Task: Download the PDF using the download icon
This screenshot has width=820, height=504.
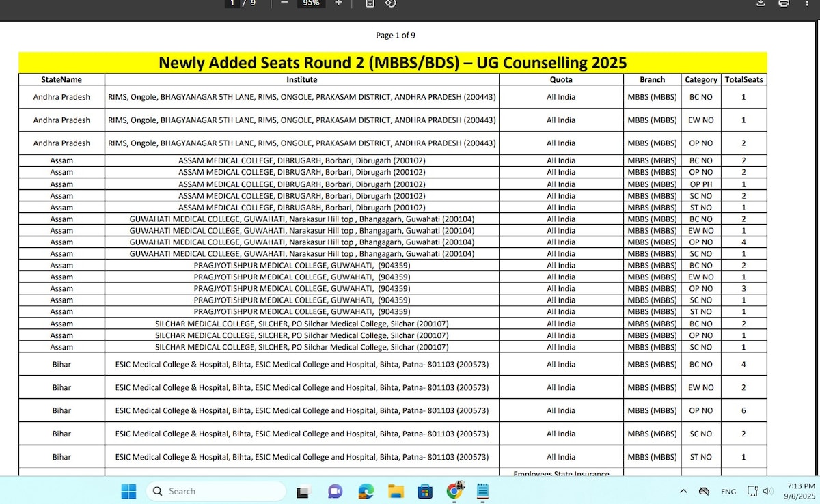Action: pyautogui.click(x=761, y=3)
